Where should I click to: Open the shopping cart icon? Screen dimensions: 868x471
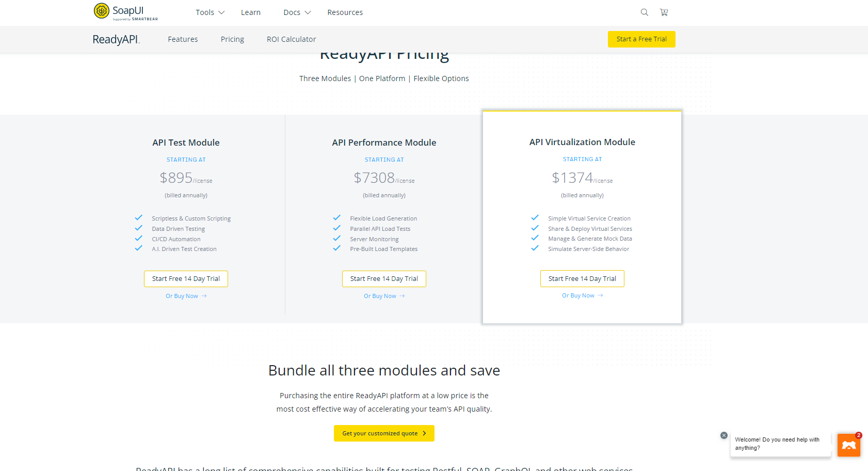664,12
